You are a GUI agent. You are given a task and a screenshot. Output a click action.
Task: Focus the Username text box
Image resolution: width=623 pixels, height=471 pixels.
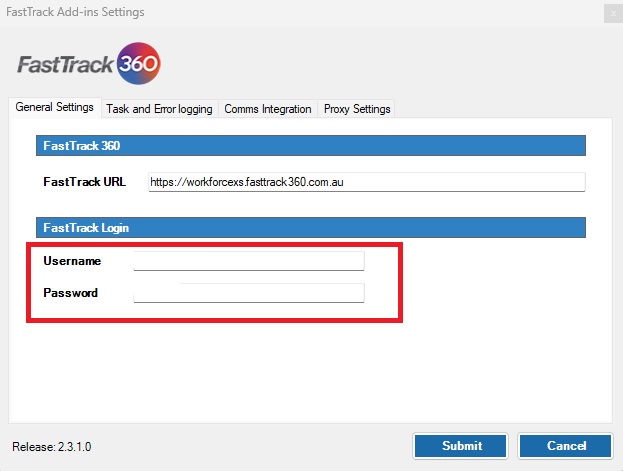click(x=249, y=261)
